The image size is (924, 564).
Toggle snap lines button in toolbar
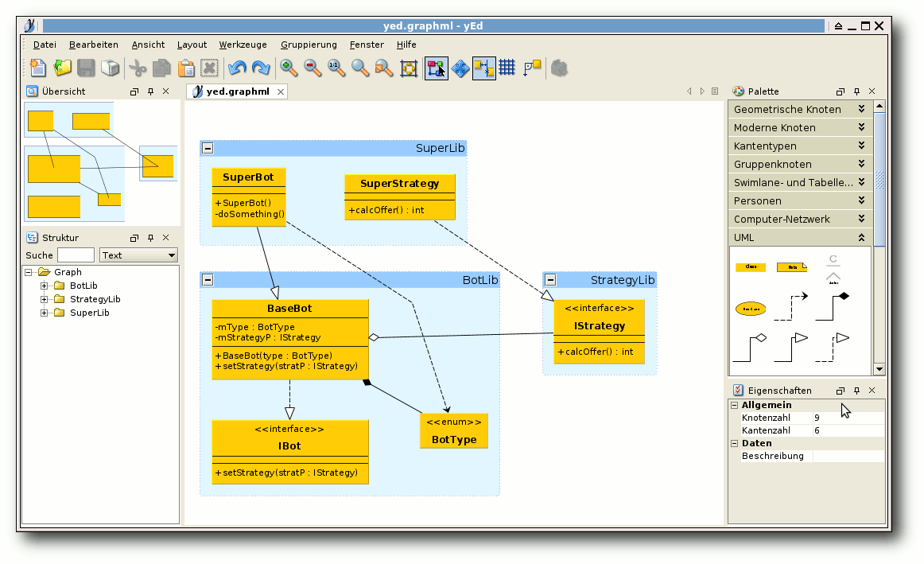pos(483,68)
